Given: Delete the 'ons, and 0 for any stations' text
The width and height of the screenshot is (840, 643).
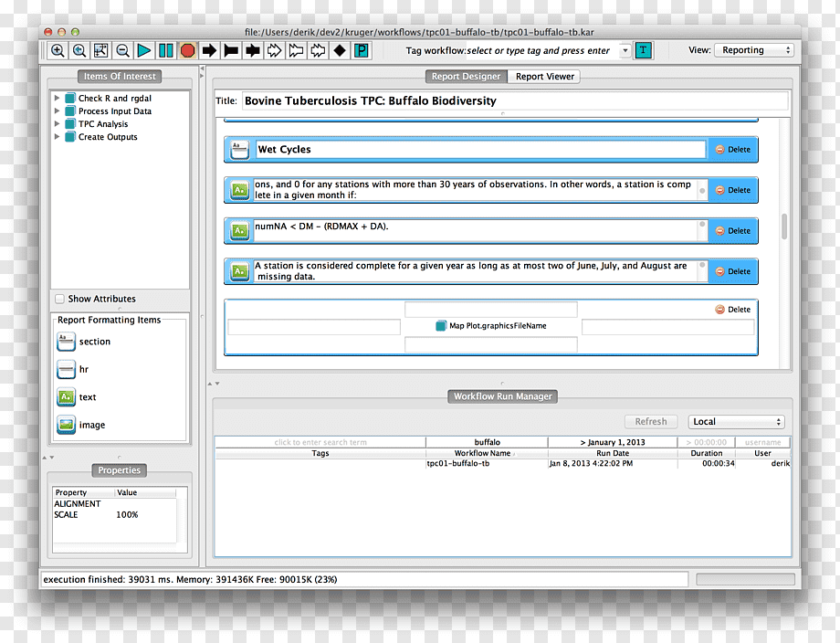Looking at the screenshot, I should pyautogui.click(x=733, y=190).
